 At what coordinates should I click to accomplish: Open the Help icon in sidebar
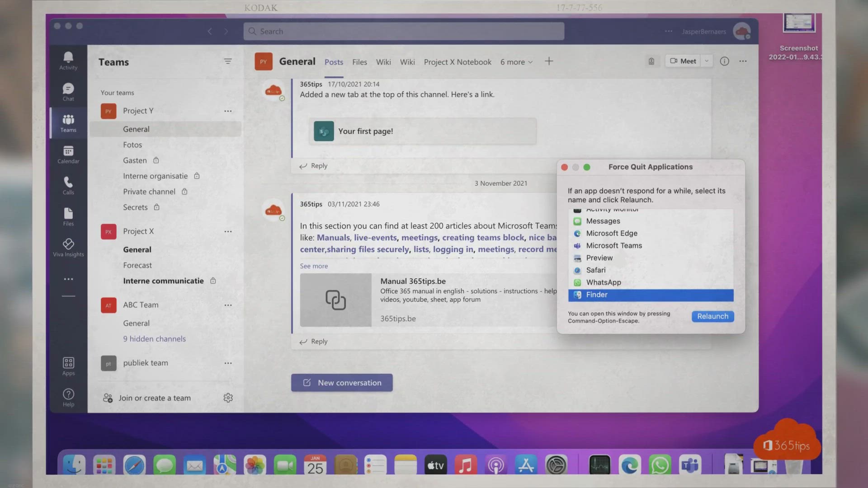click(x=68, y=398)
